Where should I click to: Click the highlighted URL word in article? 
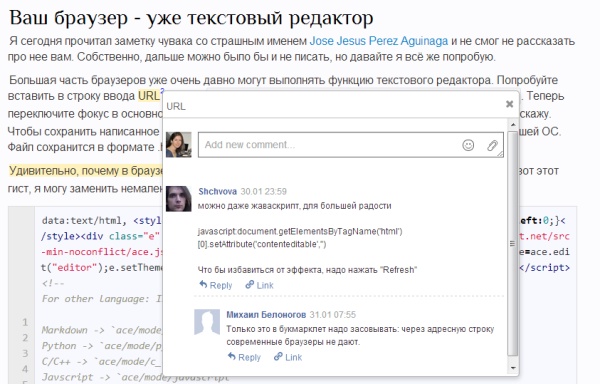(149, 96)
